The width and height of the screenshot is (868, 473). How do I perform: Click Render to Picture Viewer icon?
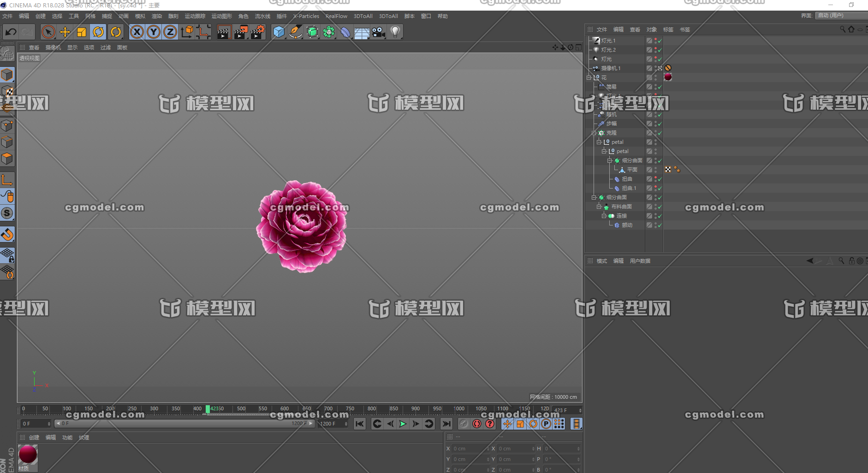pos(241,32)
